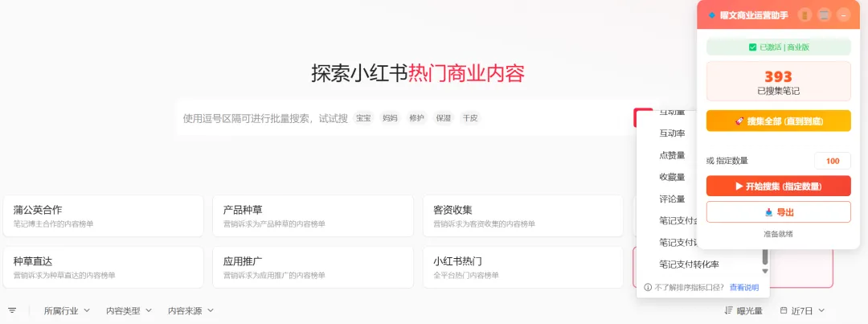Minimize the 曜文商业运营助手 panel
Screen dimensions: 868x324
coord(843,15)
